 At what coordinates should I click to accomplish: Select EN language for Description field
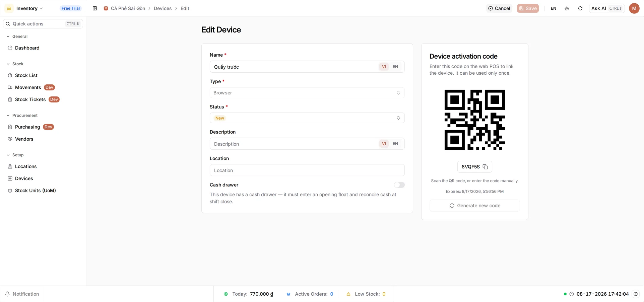click(395, 144)
